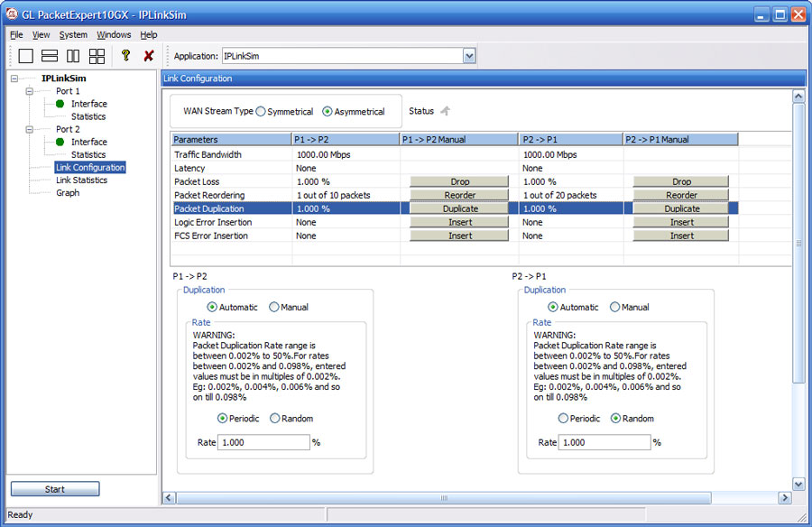Open Graph in tree
This screenshot has height=527, width=812.
point(68,193)
